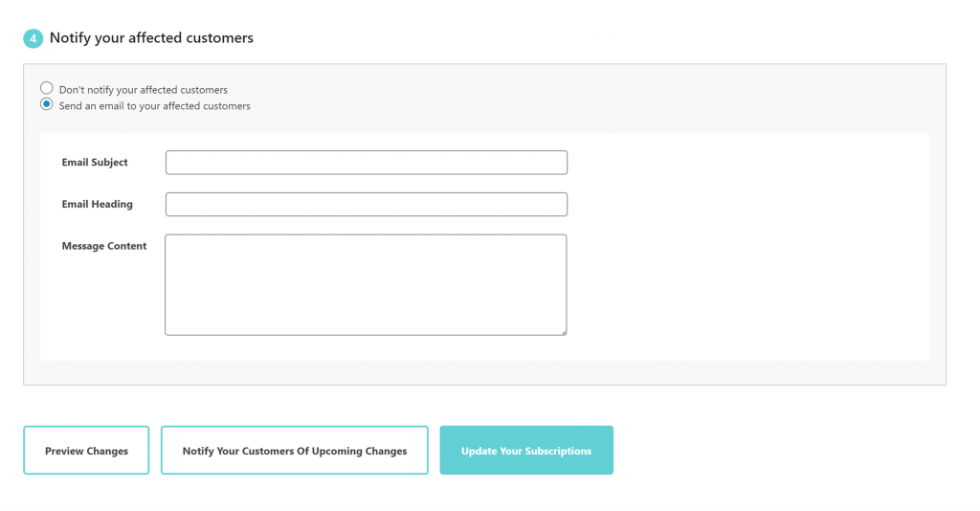This screenshot has width=980, height=511.
Task: Click the Message Content label
Action: (x=103, y=246)
